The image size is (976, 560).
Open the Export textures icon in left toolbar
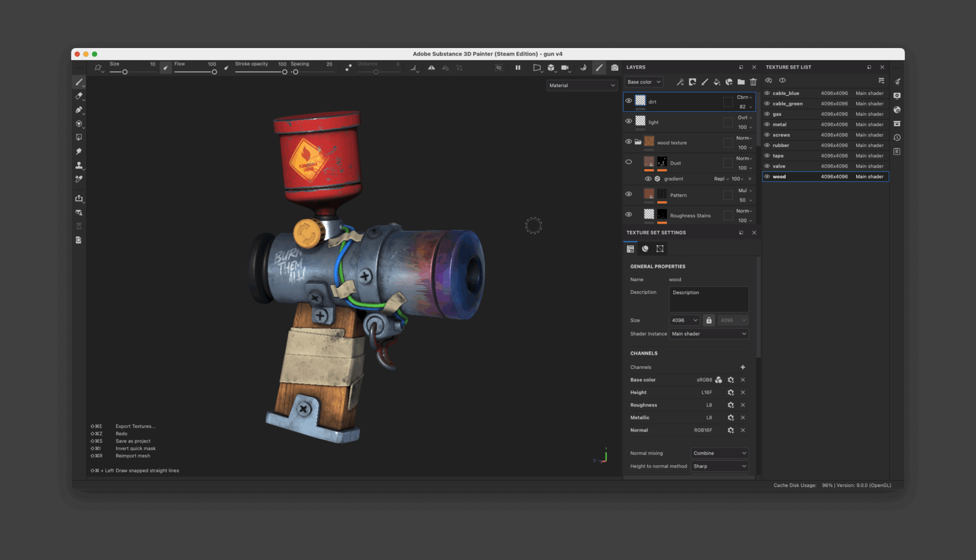tap(79, 199)
